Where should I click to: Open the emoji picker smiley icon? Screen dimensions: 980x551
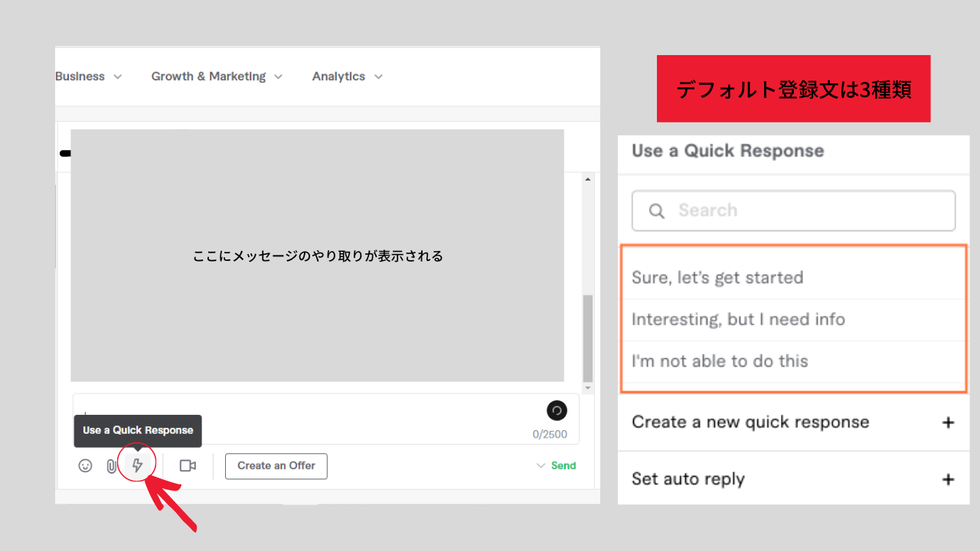point(85,465)
